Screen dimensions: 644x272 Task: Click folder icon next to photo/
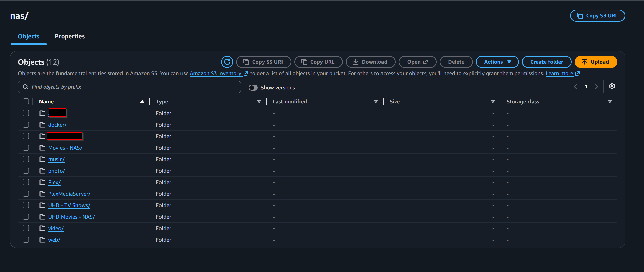(x=42, y=171)
